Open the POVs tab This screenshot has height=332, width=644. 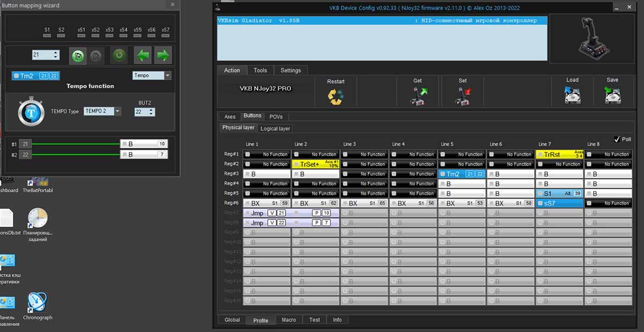click(276, 116)
